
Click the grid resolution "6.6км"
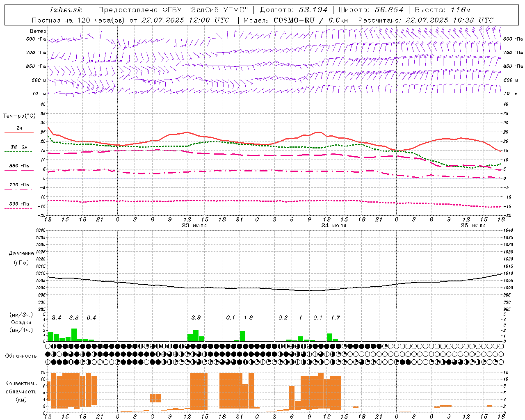click(x=338, y=20)
